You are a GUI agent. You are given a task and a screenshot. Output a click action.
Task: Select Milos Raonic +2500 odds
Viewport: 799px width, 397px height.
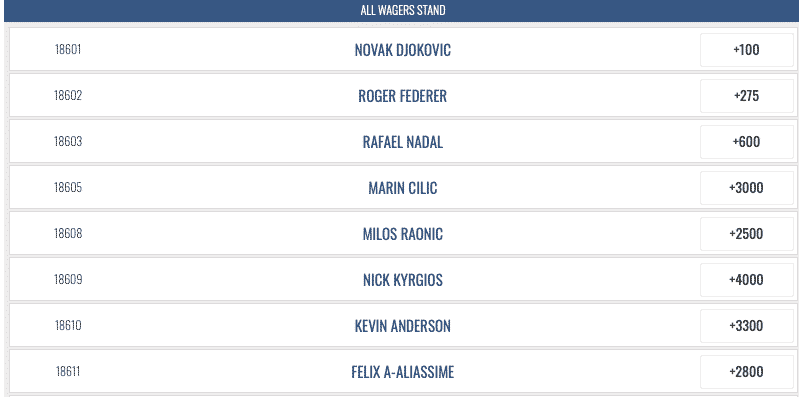[747, 234]
